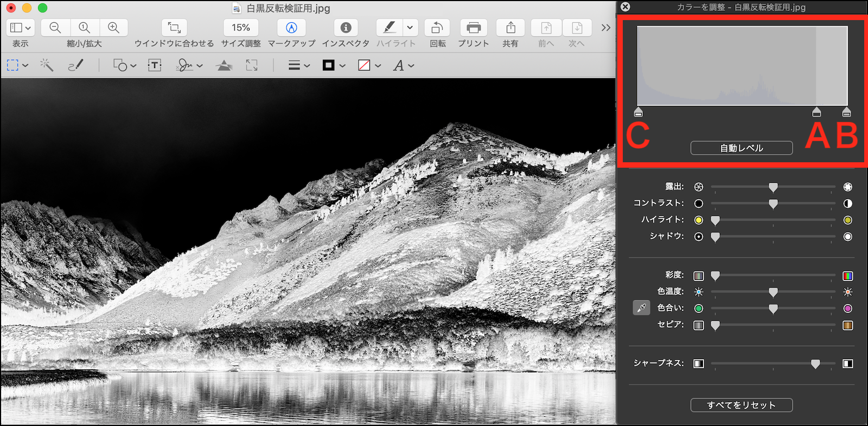Show more toolbar items via chevrons
This screenshot has height=426, width=868.
pyautogui.click(x=606, y=28)
